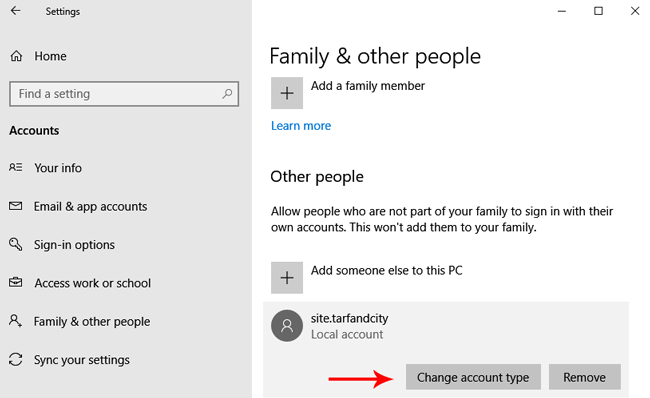Follow the Learn more link

tap(301, 126)
